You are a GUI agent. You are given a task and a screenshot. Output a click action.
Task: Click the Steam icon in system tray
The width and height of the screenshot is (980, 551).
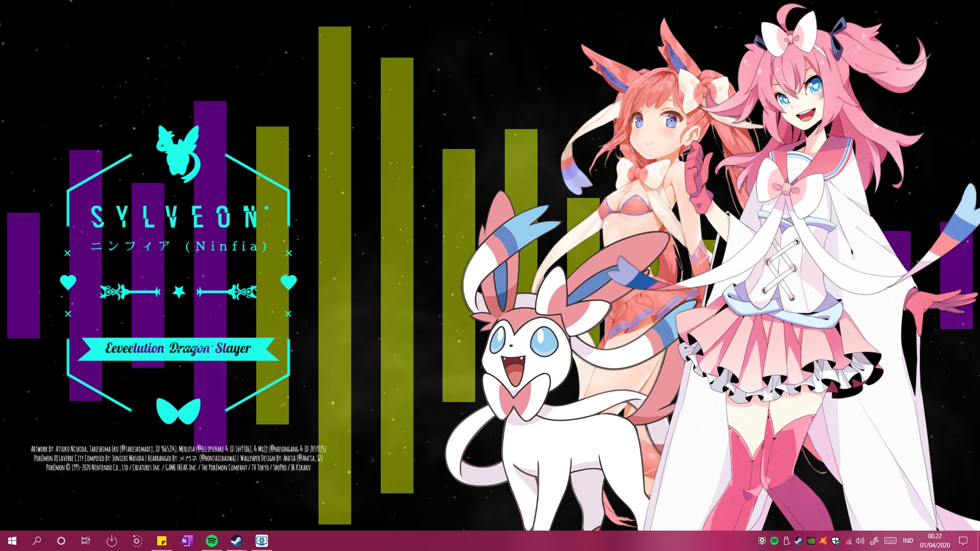799,541
